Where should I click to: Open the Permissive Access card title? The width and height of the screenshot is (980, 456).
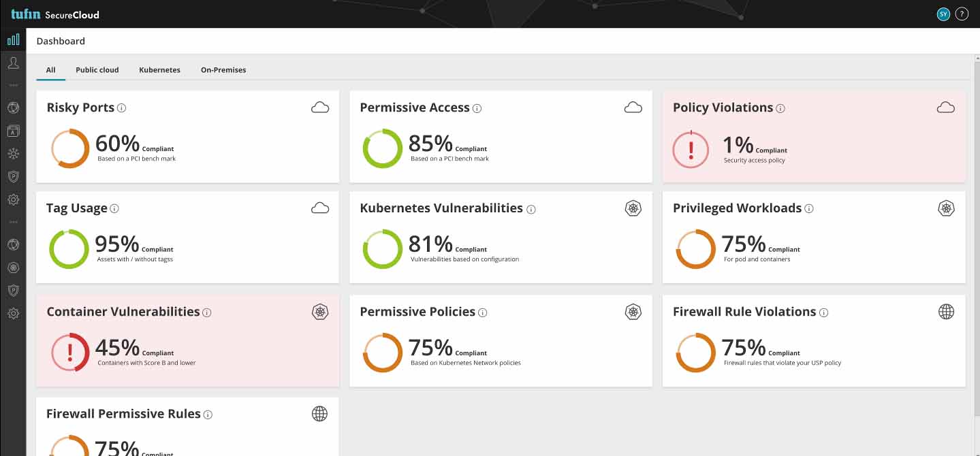(x=415, y=108)
